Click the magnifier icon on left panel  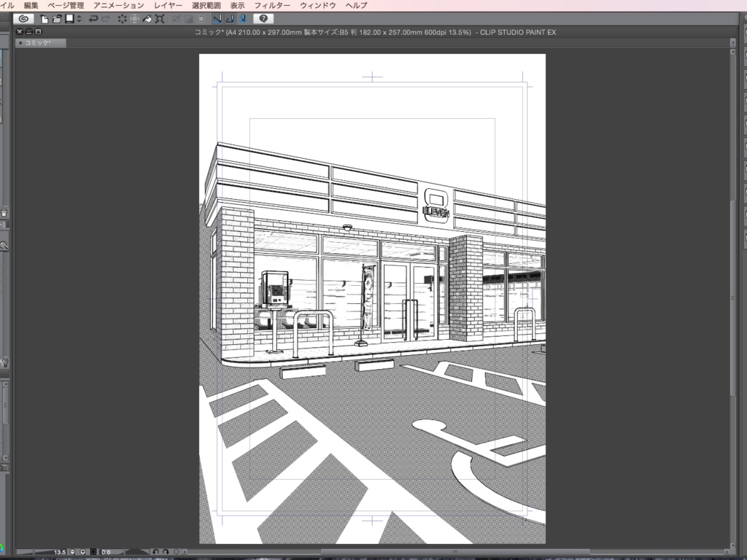[4, 246]
